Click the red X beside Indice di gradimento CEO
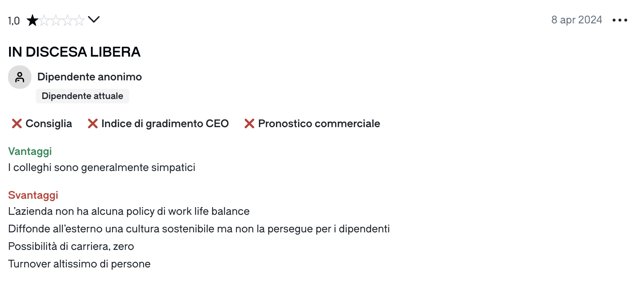 pyautogui.click(x=93, y=124)
